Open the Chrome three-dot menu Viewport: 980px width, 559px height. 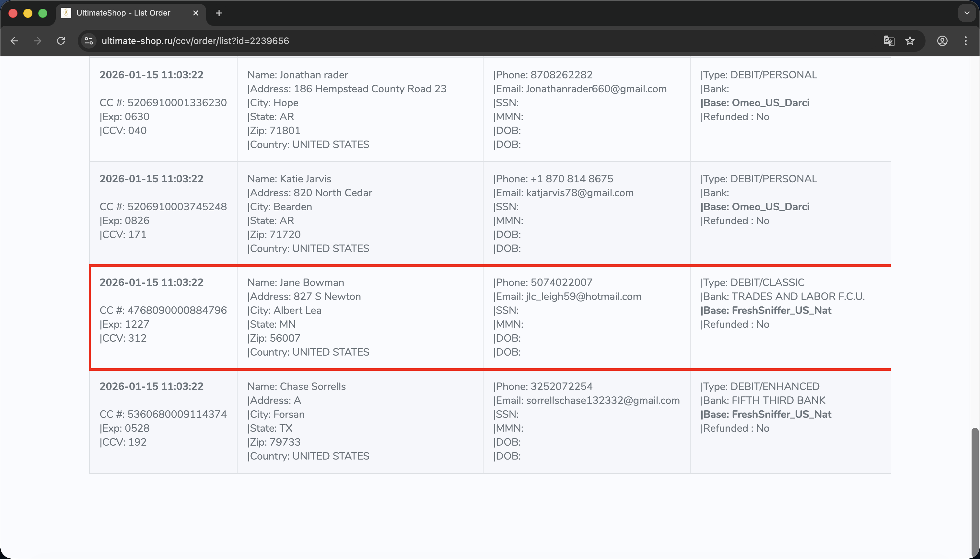965,41
